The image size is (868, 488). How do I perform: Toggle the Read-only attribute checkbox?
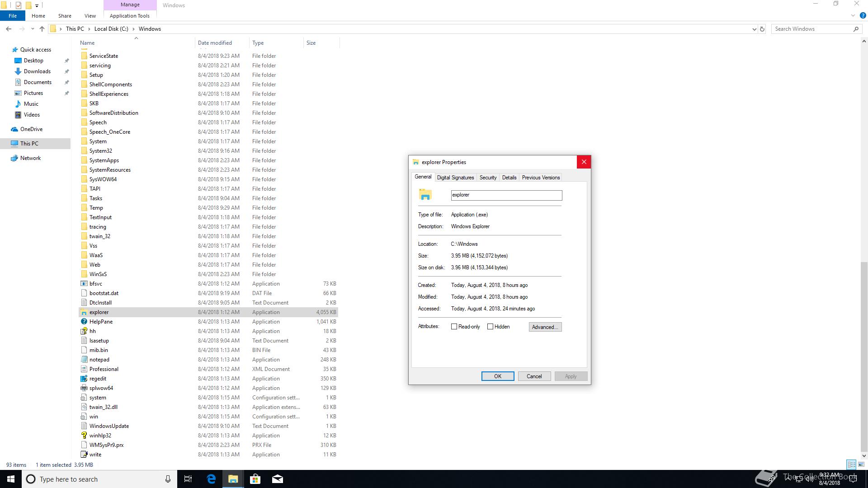click(454, 327)
